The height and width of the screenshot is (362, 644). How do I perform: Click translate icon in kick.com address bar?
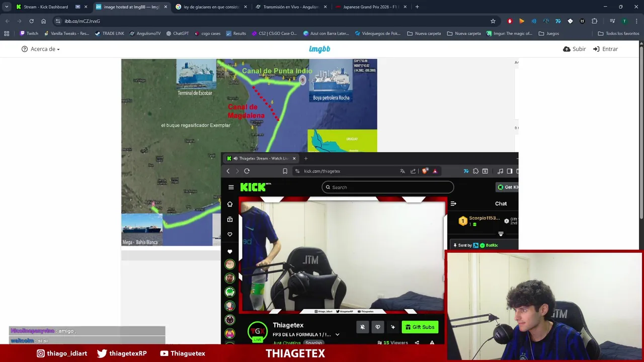click(x=403, y=171)
